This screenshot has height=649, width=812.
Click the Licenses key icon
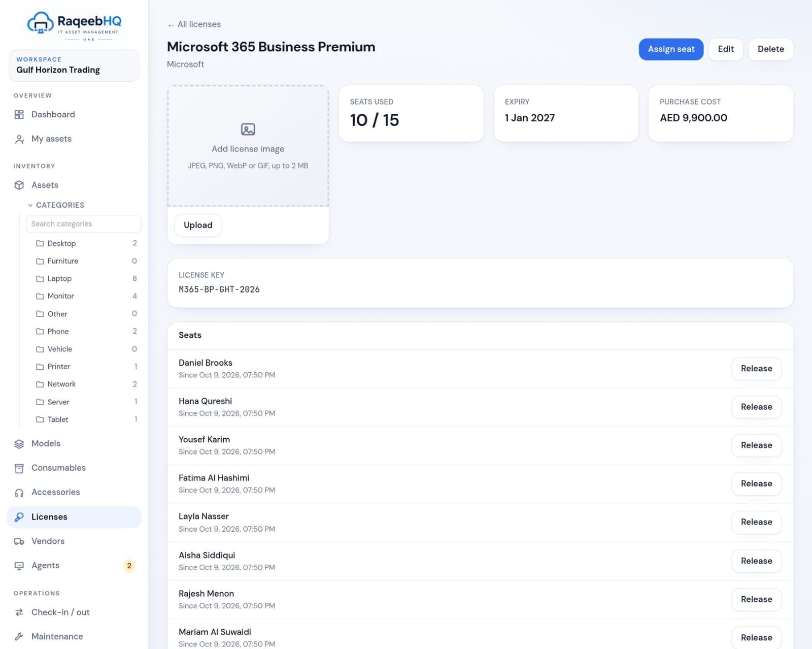point(19,517)
